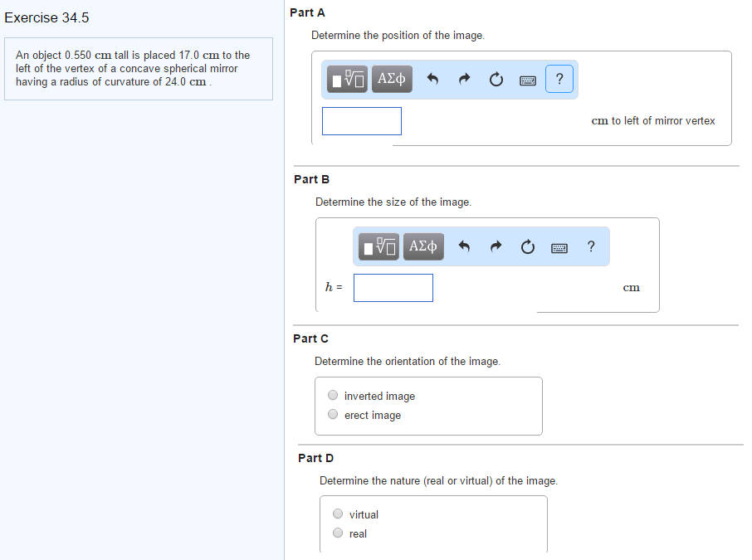Viewport: 752px width, 560px height.
Task: Click the image height answer box
Action: coord(393,288)
